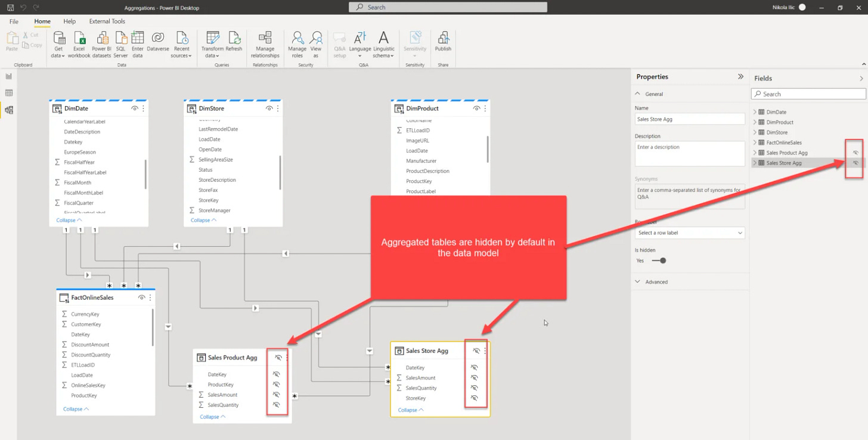Switch to Data view in left sidebar
The image size is (868, 440).
tap(9, 93)
